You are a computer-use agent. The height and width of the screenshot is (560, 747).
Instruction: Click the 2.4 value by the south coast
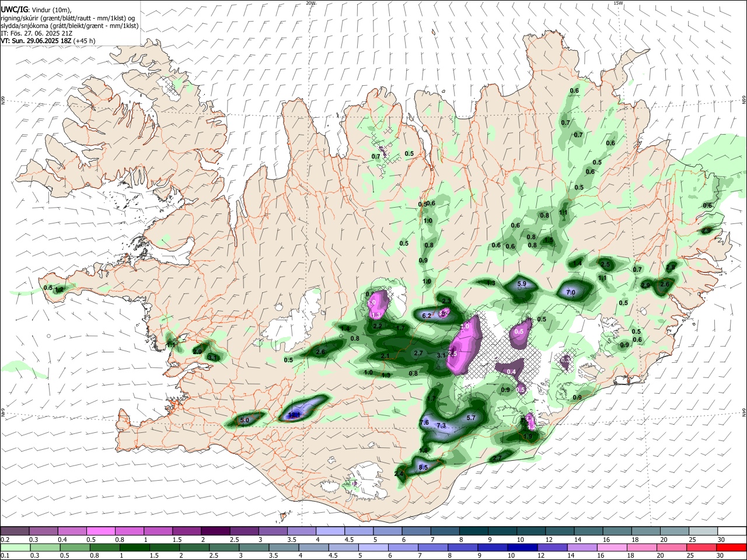tap(399, 474)
